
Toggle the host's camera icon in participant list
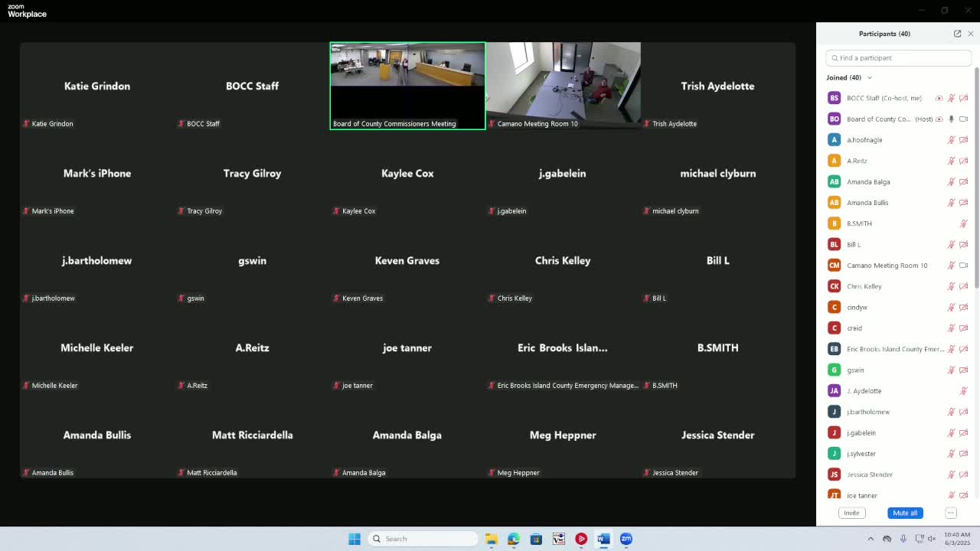pyautogui.click(x=964, y=119)
